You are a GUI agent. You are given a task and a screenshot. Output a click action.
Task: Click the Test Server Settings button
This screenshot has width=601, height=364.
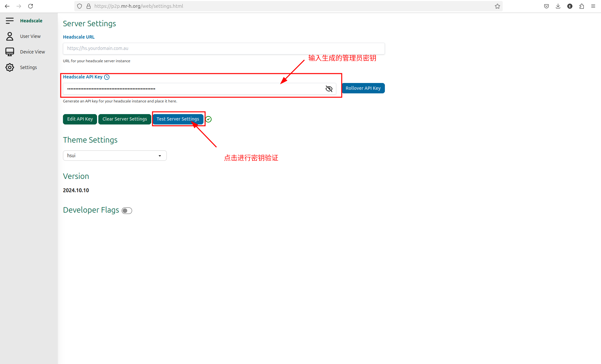click(x=178, y=119)
